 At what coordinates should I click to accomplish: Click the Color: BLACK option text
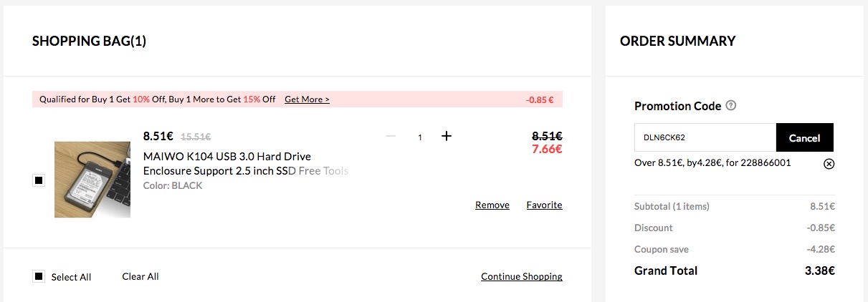pos(173,185)
